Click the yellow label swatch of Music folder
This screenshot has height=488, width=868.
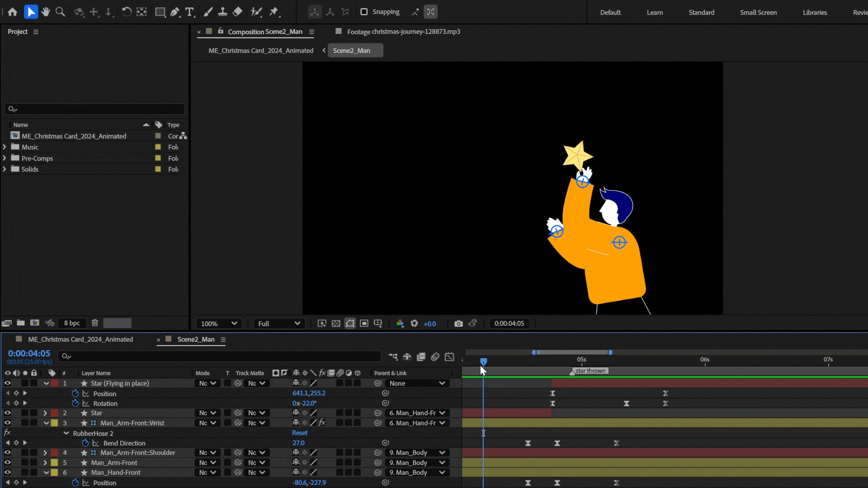pyautogui.click(x=158, y=147)
